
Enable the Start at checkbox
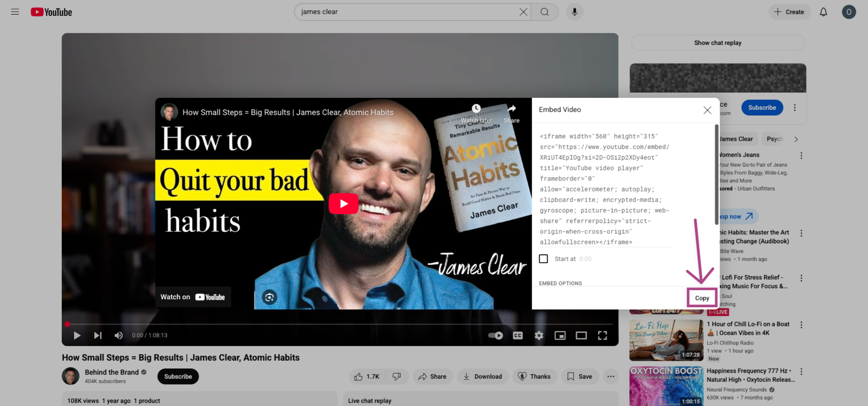(x=543, y=259)
